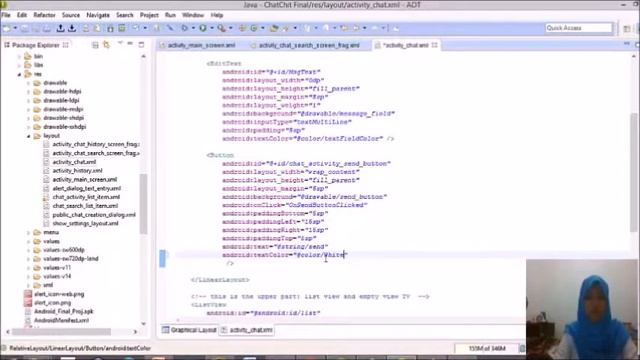Expand the drawable-hdpi folder
The width and height of the screenshot is (640, 360).
pos(29,92)
